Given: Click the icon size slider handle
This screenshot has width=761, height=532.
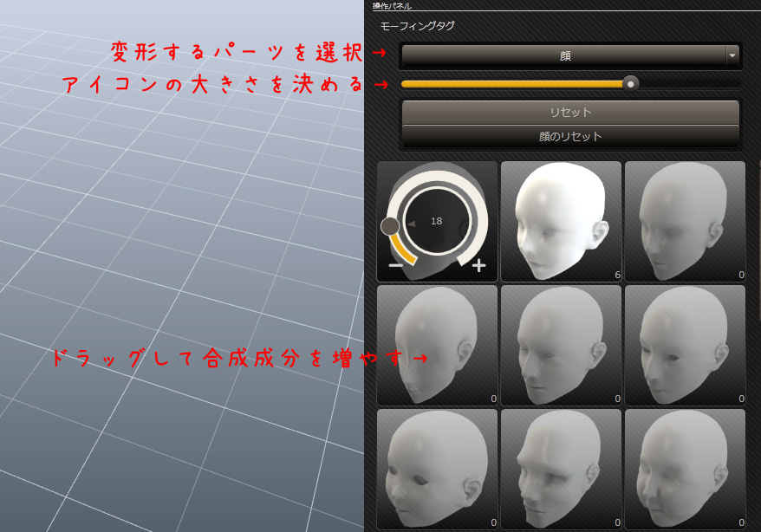Looking at the screenshot, I should tap(631, 83).
